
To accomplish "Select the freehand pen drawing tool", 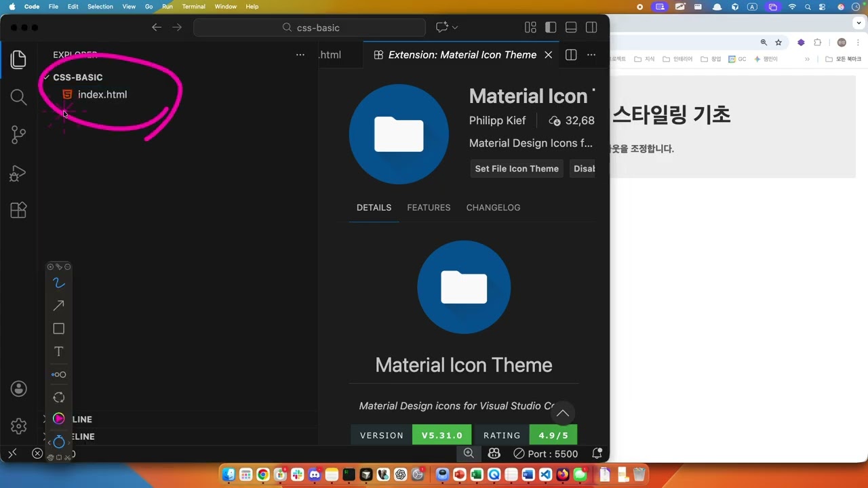I will tap(59, 283).
